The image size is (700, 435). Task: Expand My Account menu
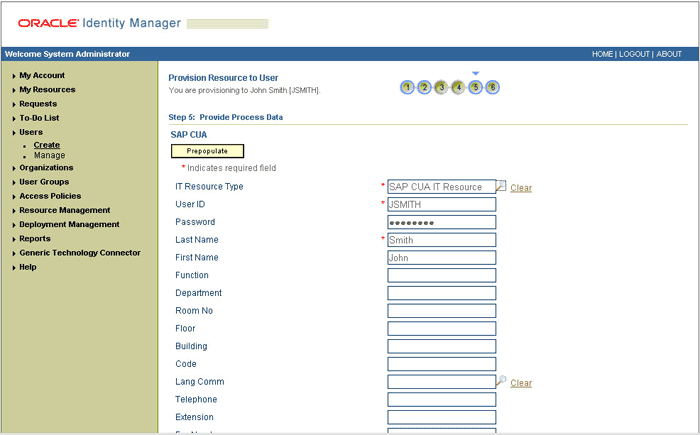click(42, 75)
